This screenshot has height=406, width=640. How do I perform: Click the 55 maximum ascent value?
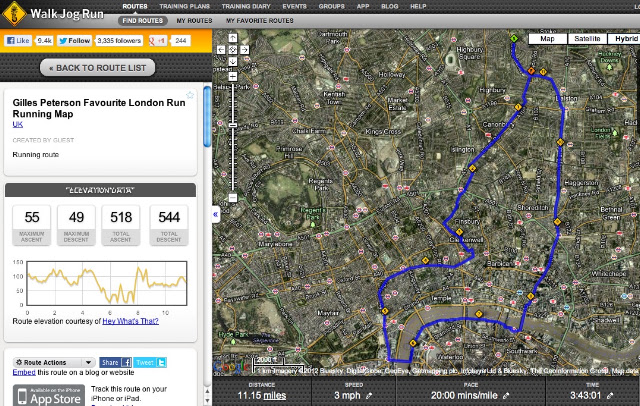click(x=32, y=217)
